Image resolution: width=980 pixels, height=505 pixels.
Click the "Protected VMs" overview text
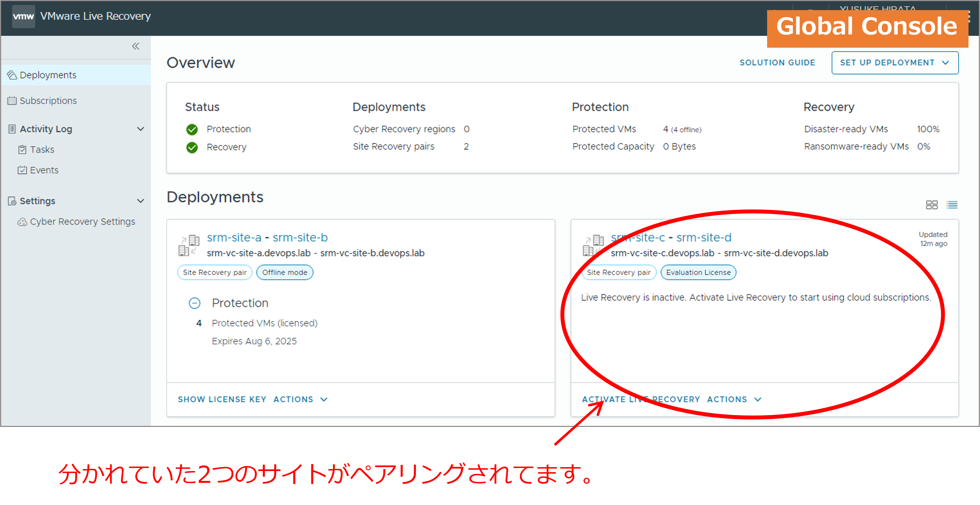(604, 129)
